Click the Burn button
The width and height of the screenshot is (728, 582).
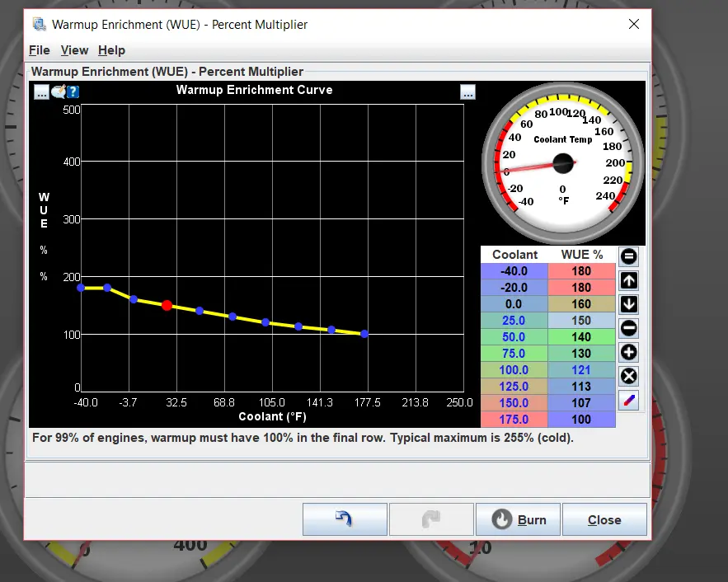[518, 519]
